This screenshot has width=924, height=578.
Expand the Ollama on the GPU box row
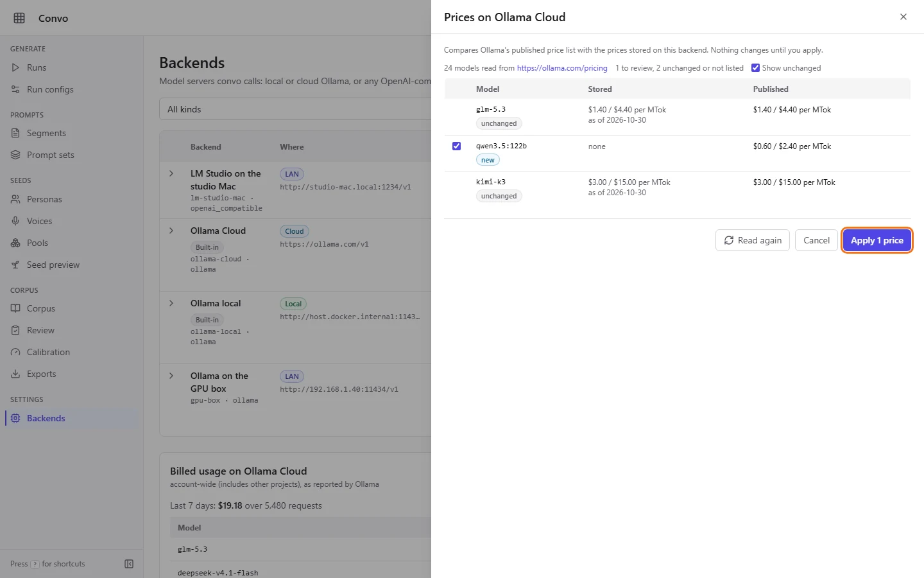click(171, 376)
